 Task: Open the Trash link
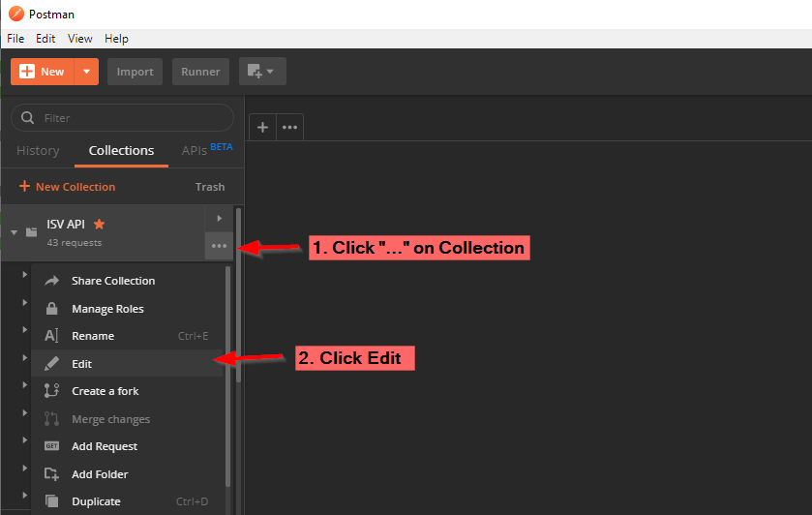[210, 187]
